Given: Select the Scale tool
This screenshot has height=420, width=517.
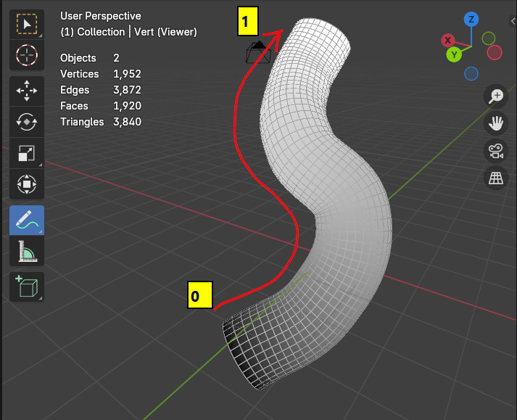Looking at the screenshot, I should click(x=27, y=153).
